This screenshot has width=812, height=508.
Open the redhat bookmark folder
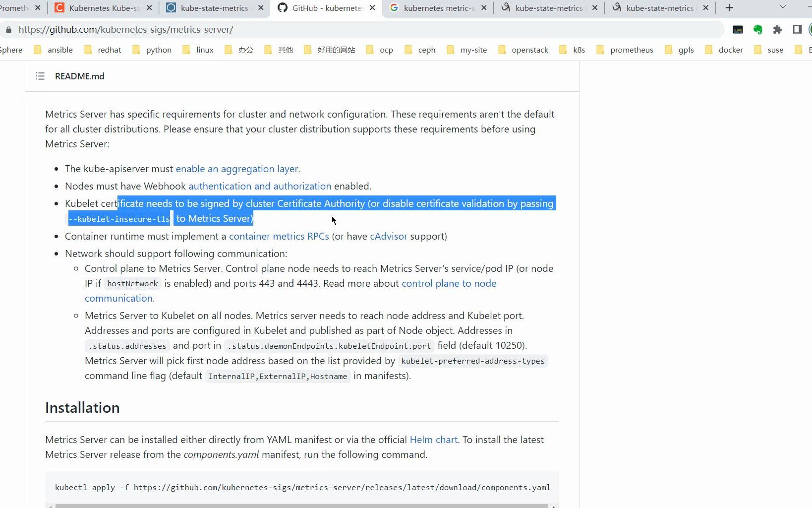pos(103,50)
